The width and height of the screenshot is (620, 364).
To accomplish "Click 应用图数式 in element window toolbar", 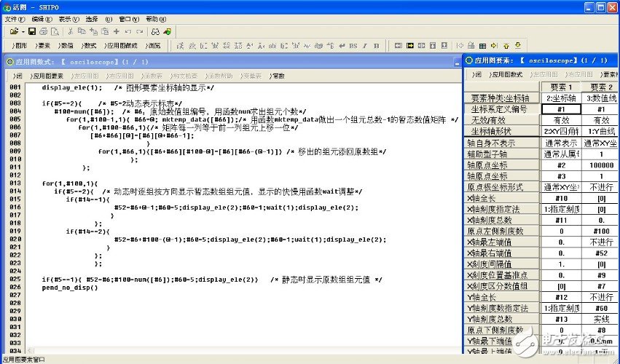I will click(x=506, y=74).
